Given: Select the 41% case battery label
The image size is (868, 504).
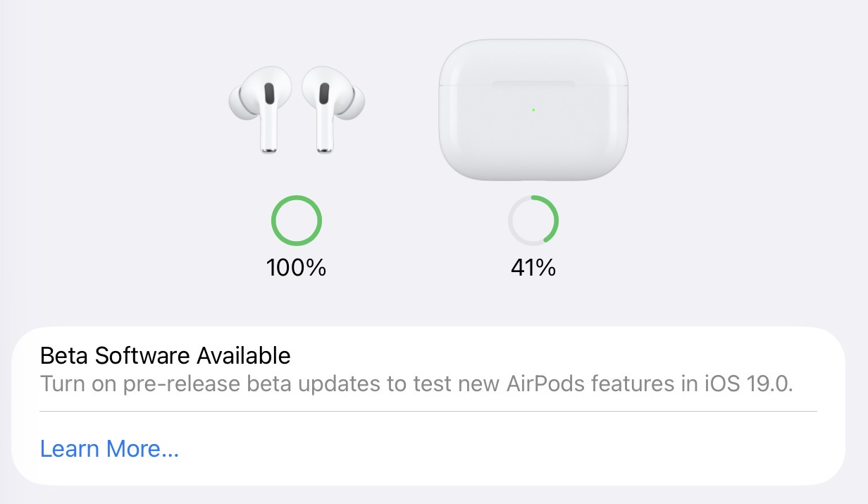Looking at the screenshot, I should (x=533, y=268).
